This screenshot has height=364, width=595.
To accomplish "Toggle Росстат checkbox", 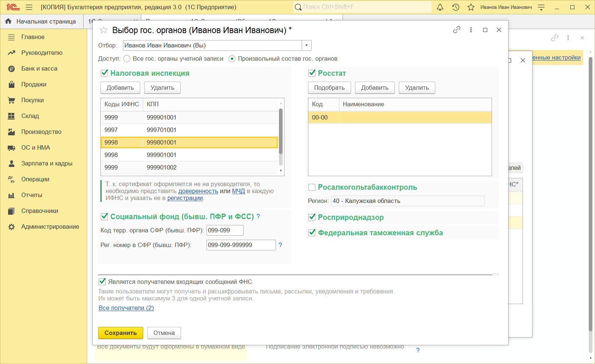I will [312, 73].
